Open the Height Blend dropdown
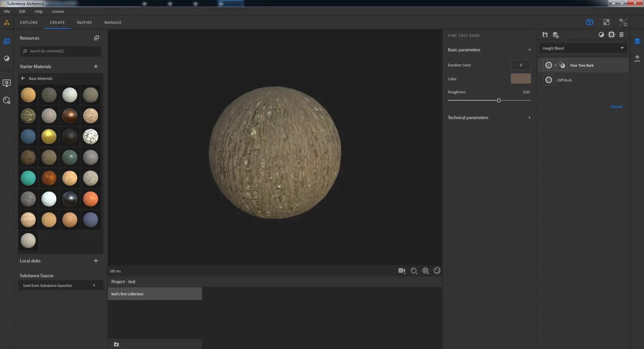Viewport: 644px width, 349px height. pos(583,48)
